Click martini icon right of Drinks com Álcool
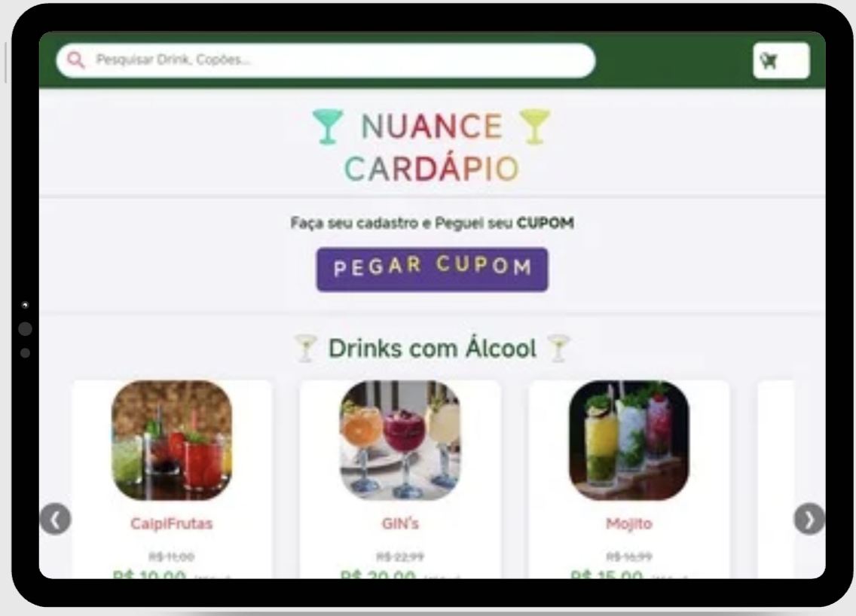This screenshot has height=616, width=856. click(558, 349)
